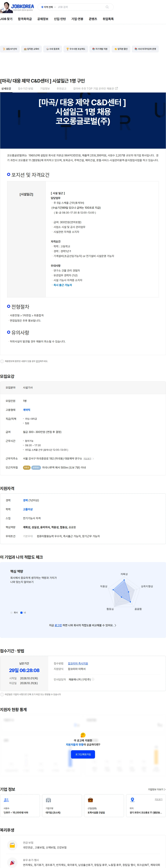166x868 pixels.
Task: Click 즉시 출근 가능자 highlighted text
Action: click(x=63, y=285)
